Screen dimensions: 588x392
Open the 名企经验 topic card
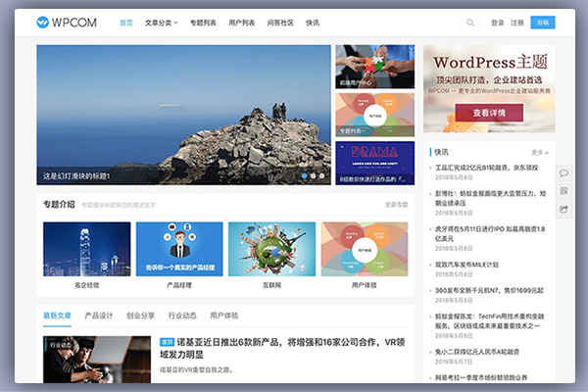[87, 255]
